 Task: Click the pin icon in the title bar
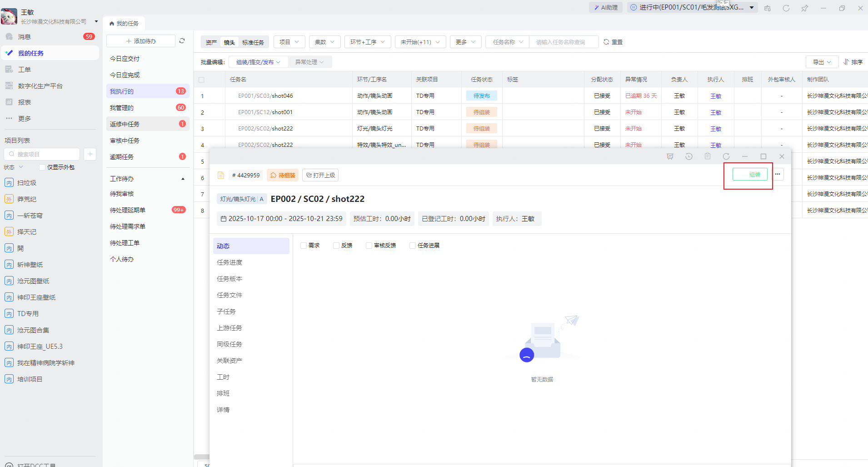pyautogui.click(x=804, y=8)
